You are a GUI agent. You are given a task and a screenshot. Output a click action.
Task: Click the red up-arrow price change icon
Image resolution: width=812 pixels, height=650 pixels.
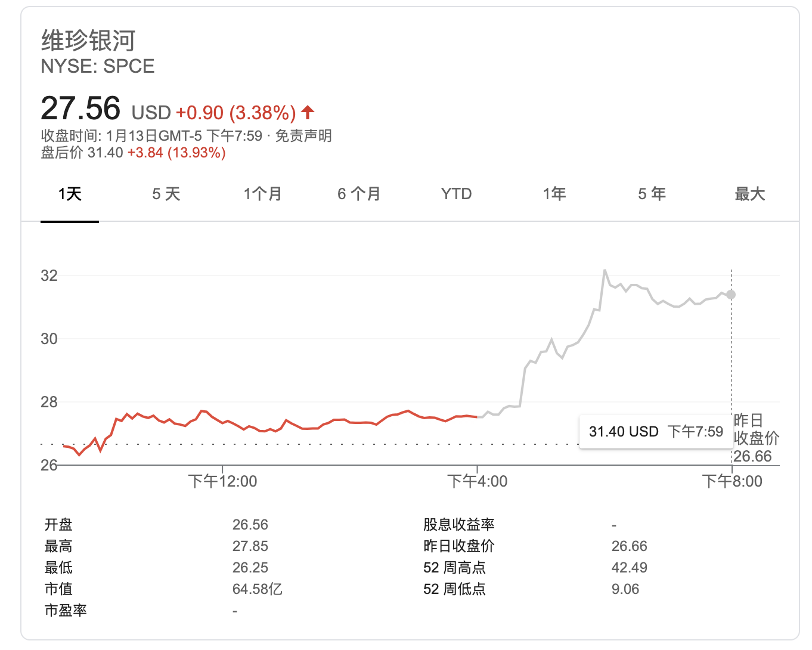(308, 112)
